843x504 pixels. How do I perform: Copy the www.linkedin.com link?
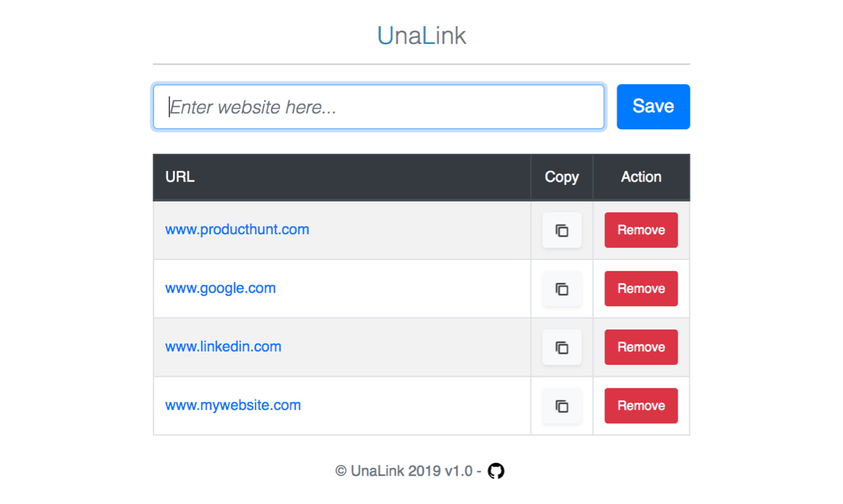point(562,347)
